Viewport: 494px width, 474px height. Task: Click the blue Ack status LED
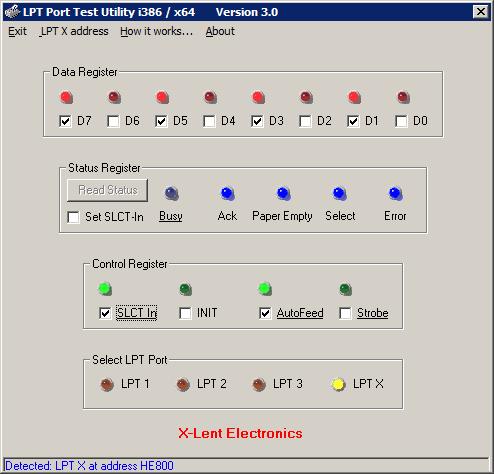tap(228, 193)
